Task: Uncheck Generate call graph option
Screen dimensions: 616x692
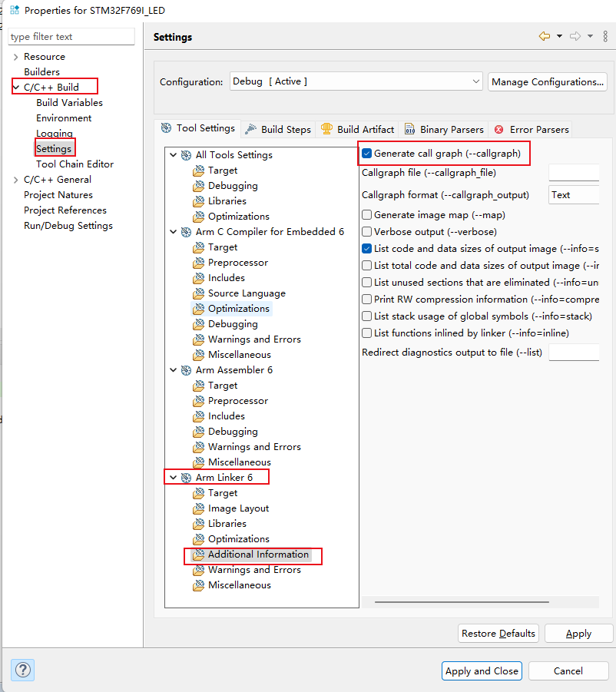Action: click(367, 154)
